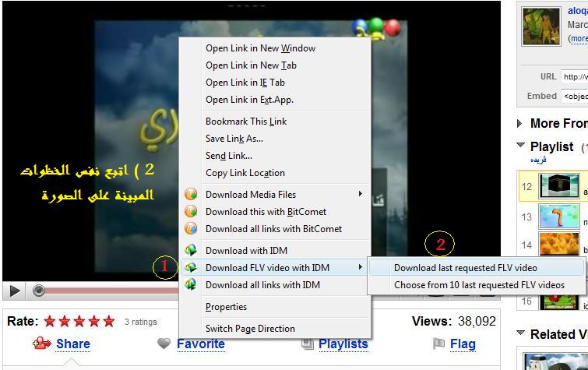Screen dimensions: 588x370
Task: Rate the video five stars (fifth star)
Action: pos(109,321)
